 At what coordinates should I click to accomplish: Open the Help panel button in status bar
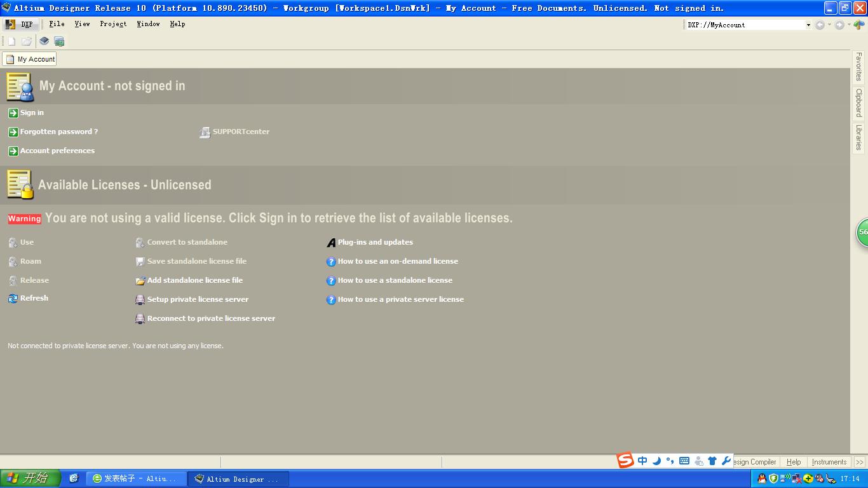tap(794, 462)
